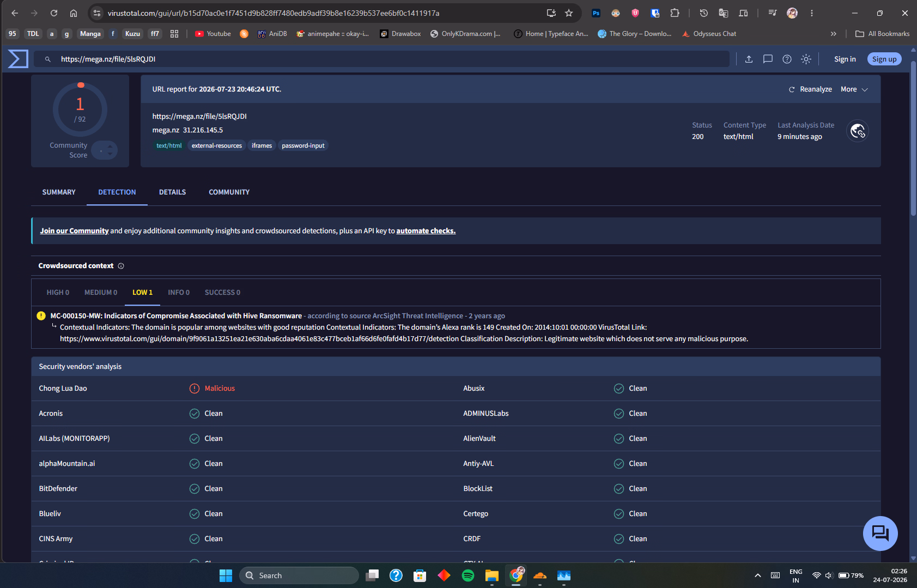Open the floating chat bubble icon
This screenshot has width=917, height=588.
(x=880, y=533)
